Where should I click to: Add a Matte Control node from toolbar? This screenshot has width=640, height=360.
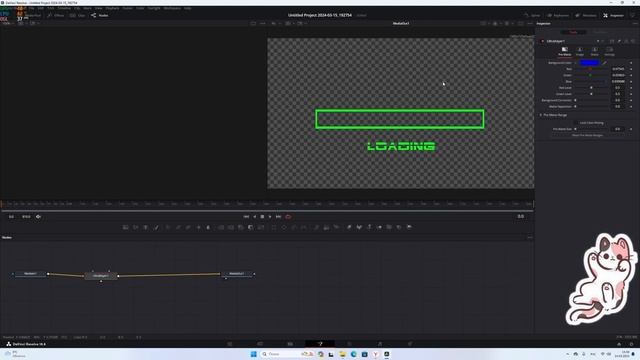point(241,227)
